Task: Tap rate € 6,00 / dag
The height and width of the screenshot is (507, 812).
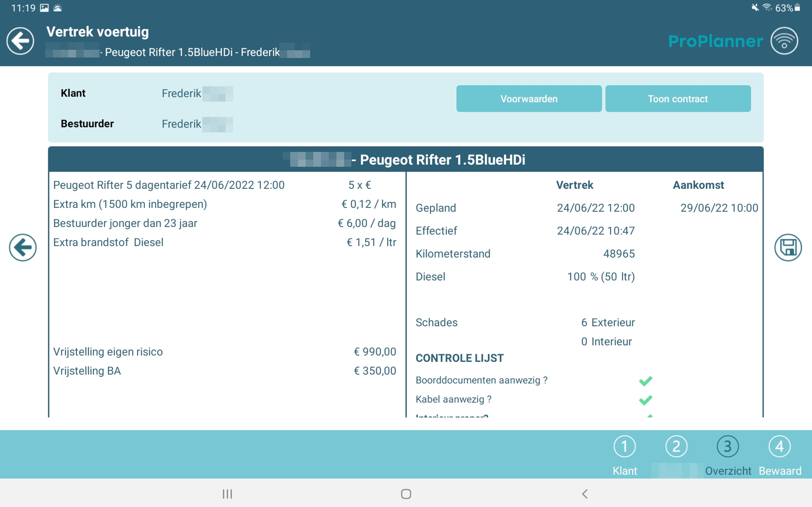Action: 367,223
